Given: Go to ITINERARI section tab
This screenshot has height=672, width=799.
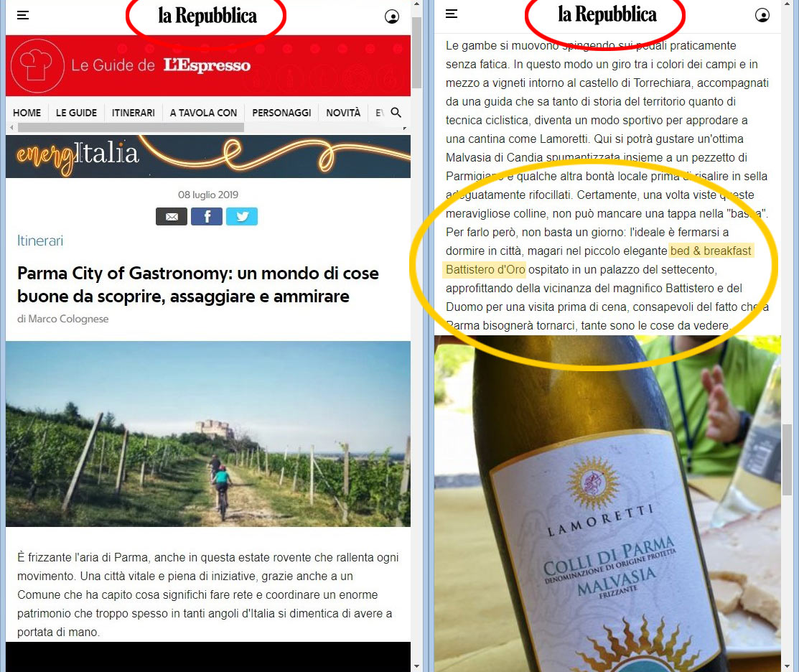Looking at the screenshot, I should tap(134, 113).
